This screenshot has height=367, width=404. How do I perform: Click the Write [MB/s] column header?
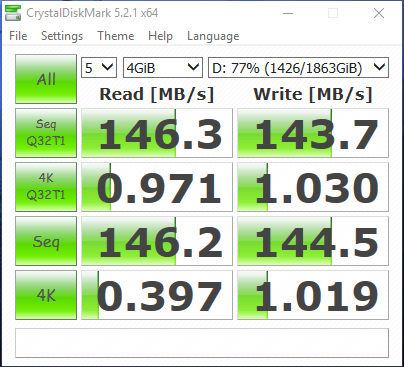pyautogui.click(x=313, y=94)
